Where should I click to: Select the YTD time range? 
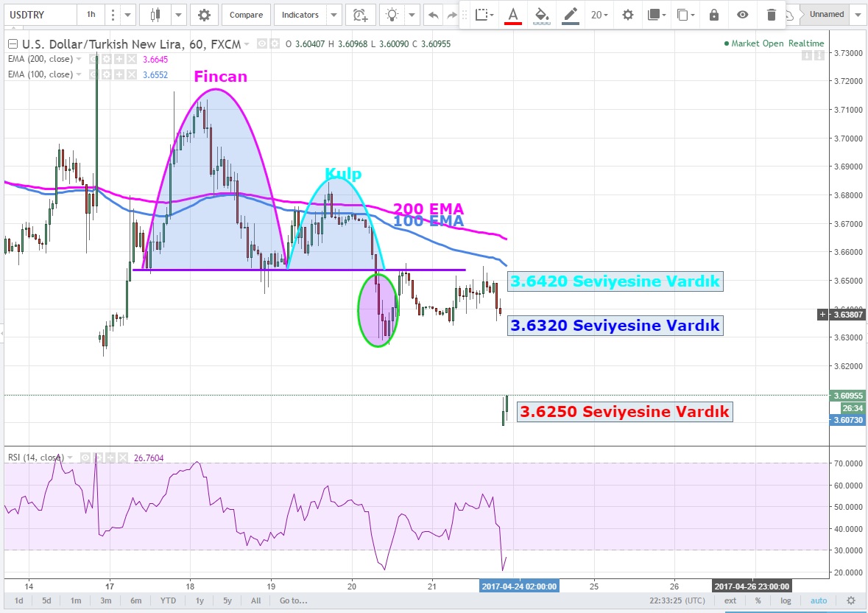[168, 600]
